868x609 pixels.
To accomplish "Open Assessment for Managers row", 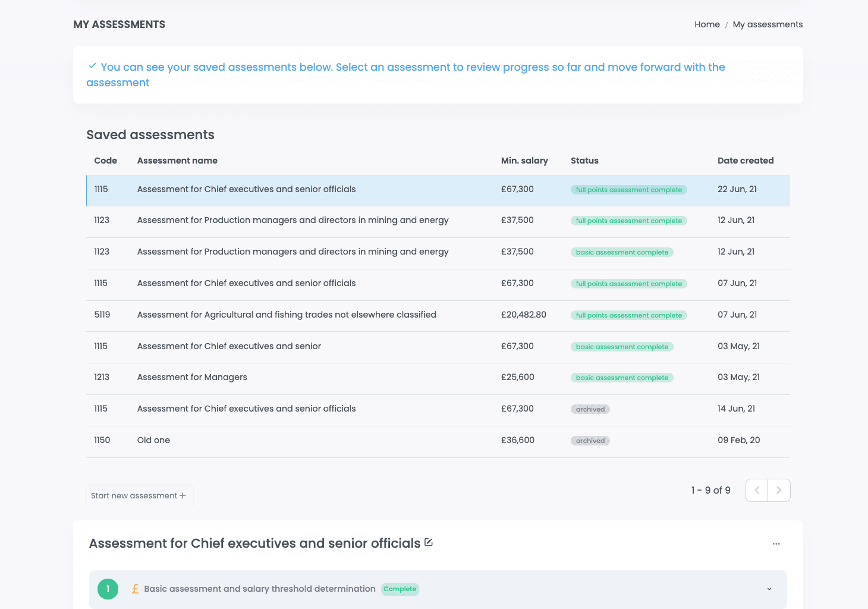I will click(438, 378).
